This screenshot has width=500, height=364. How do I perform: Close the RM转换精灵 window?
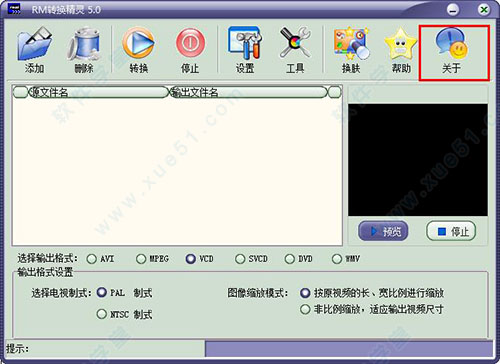(484, 9)
